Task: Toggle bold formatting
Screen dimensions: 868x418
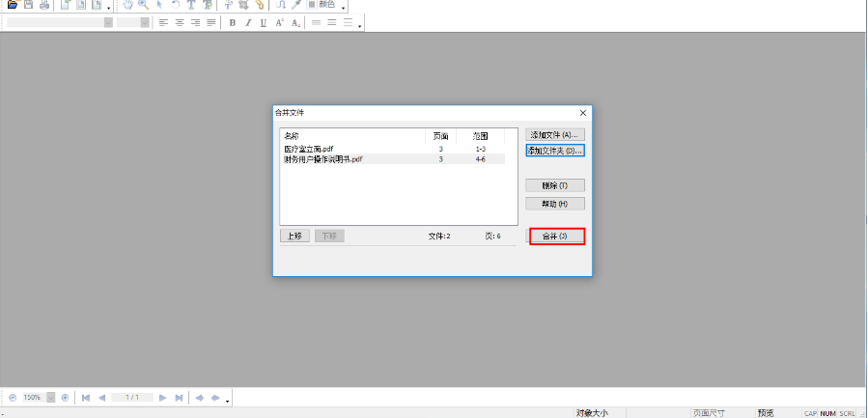Action: [x=233, y=23]
